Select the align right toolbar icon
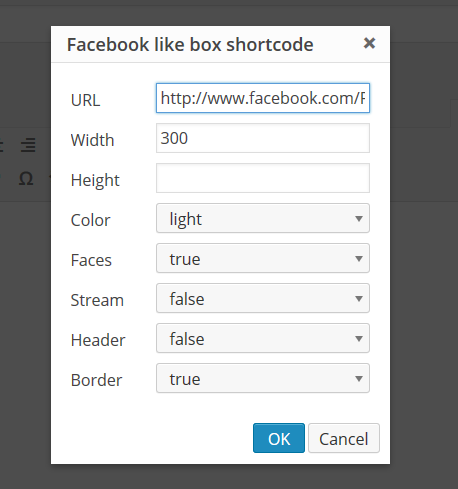The image size is (458, 489). [28, 145]
